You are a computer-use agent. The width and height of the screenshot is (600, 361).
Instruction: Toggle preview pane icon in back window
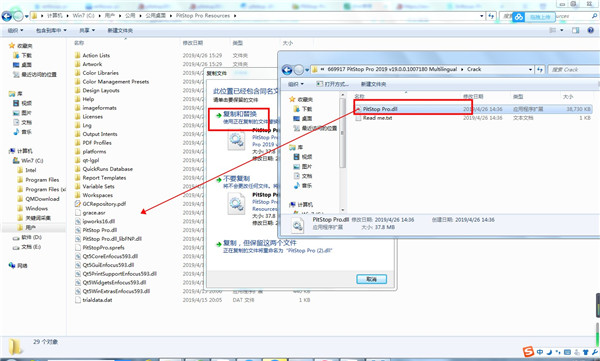click(576, 30)
